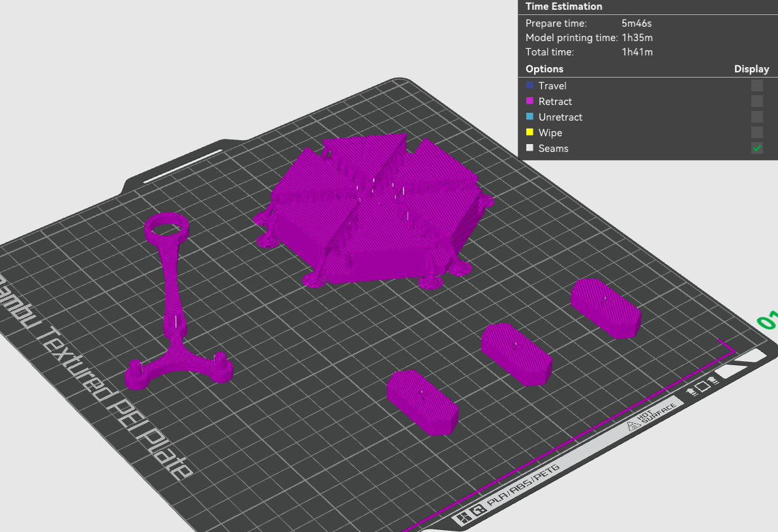The height and width of the screenshot is (532, 778).
Task: Select the rearmost coffin-shaped model
Action: [606, 308]
